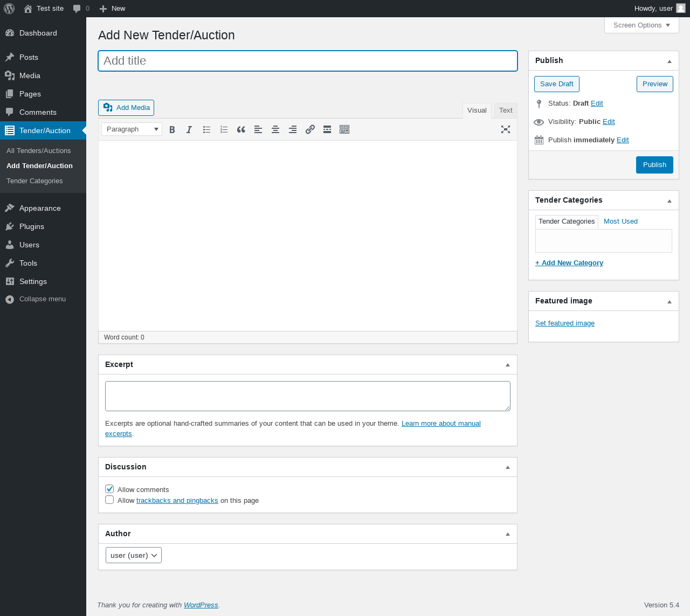Screen dimensions: 690x616
Task: Collapse Featured image panel
Action: 670,301
